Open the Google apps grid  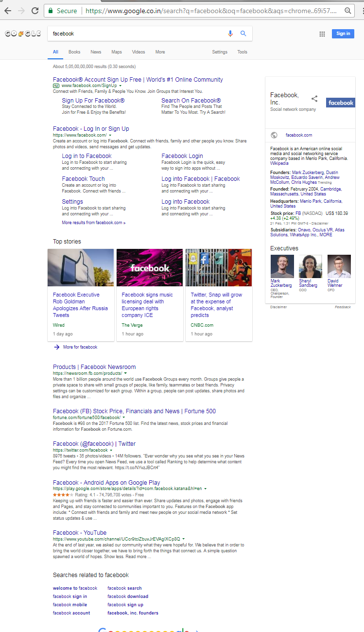pyautogui.click(x=322, y=34)
